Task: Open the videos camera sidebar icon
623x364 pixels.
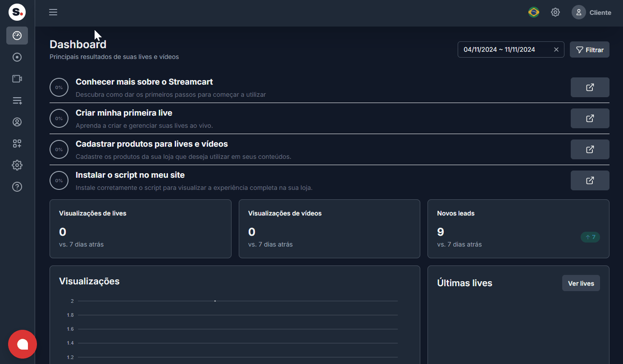Action: click(17, 79)
